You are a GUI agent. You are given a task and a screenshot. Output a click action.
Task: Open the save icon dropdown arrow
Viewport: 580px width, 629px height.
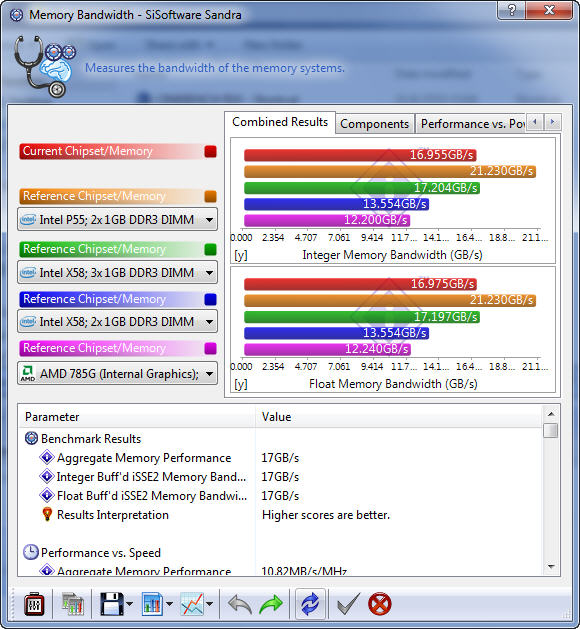pos(130,604)
